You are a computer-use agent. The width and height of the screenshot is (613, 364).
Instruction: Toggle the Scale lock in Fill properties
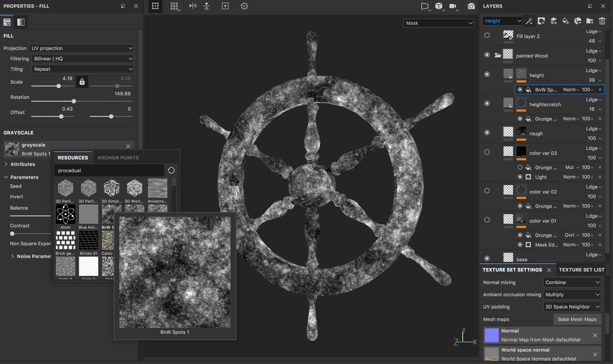(x=82, y=81)
